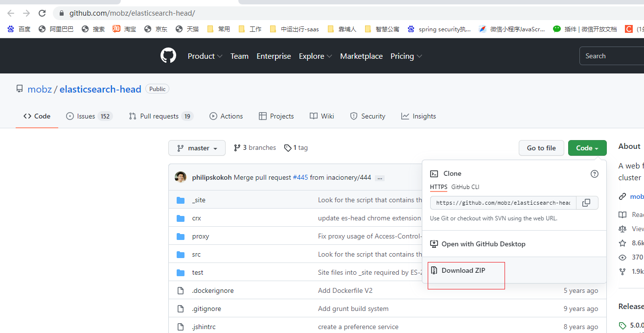View the 3 branches link

[x=255, y=147]
